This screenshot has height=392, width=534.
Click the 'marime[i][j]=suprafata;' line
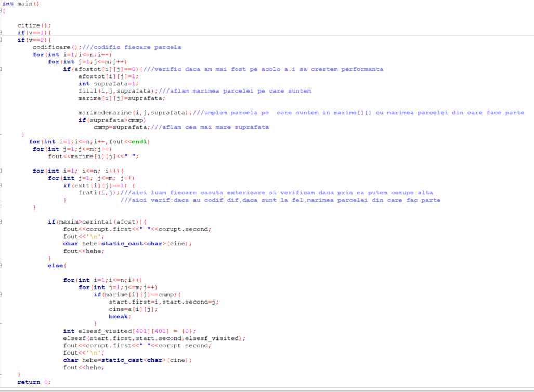pyautogui.click(x=122, y=98)
